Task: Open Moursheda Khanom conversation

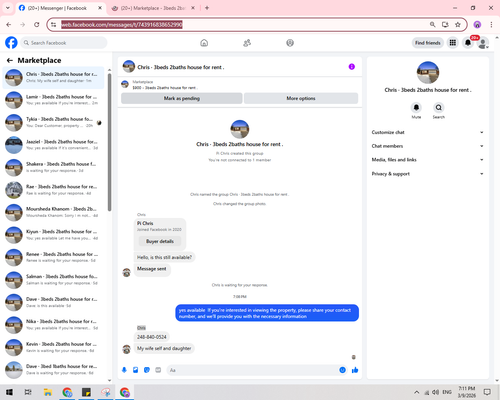Action: click(x=53, y=212)
